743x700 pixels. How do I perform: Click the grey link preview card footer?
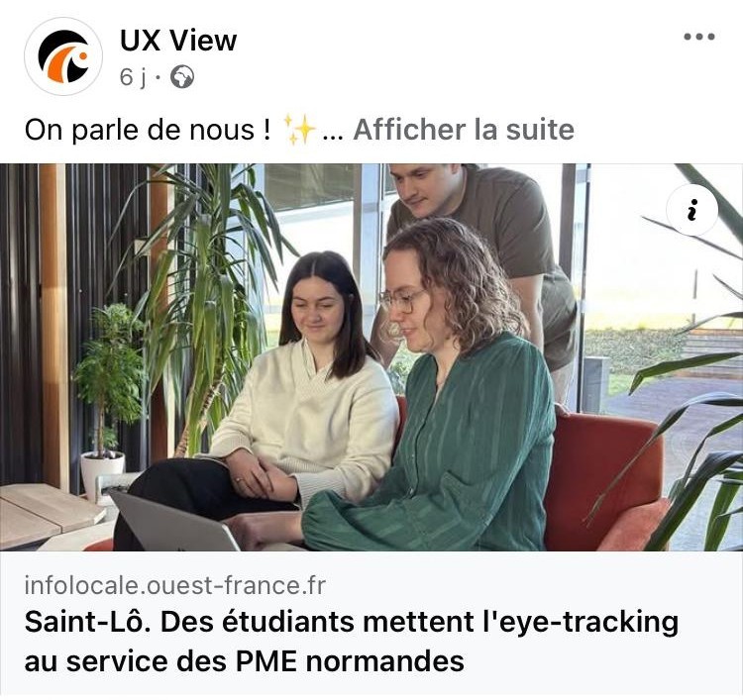coord(371,624)
